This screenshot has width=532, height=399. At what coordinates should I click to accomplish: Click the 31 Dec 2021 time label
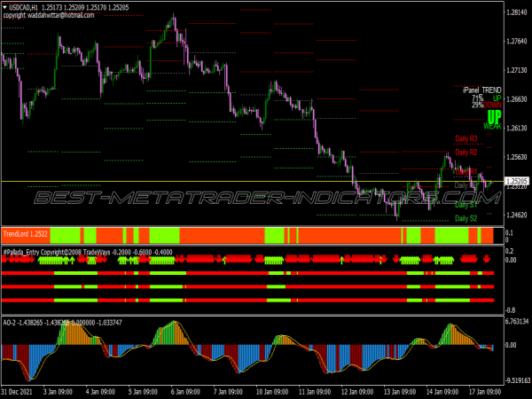[17, 392]
